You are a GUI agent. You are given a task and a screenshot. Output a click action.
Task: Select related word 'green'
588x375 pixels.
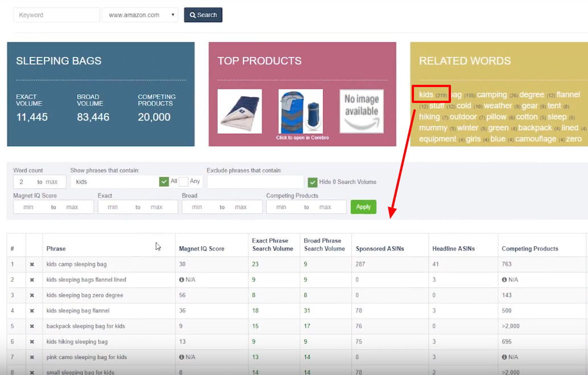(x=498, y=128)
